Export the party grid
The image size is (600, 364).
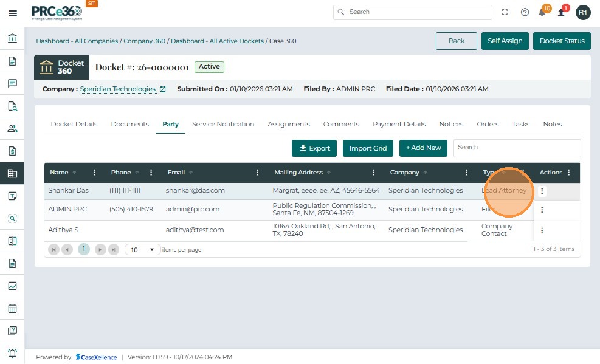click(314, 148)
